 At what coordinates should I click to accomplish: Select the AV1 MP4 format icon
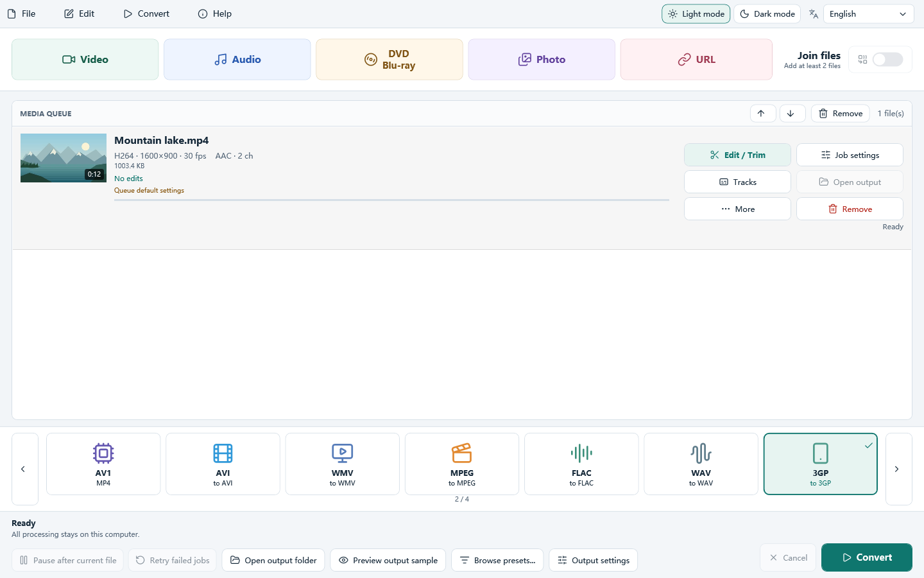click(x=103, y=453)
